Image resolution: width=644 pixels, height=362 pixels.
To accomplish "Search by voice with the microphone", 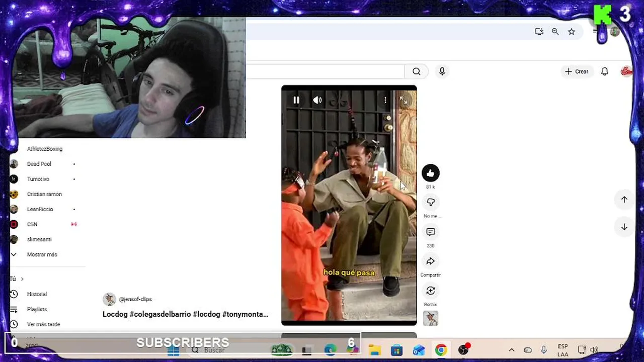I will click(x=442, y=71).
